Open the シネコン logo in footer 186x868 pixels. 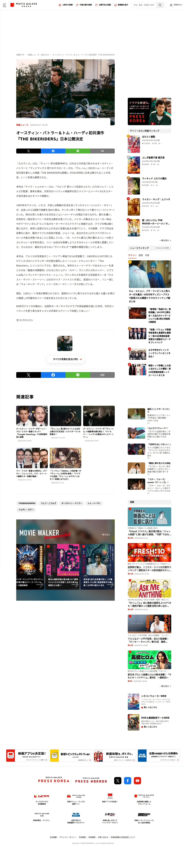110,814
